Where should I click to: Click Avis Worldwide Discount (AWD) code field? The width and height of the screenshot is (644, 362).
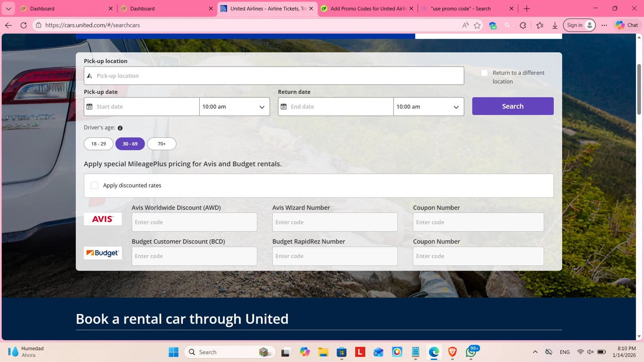[194, 222]
